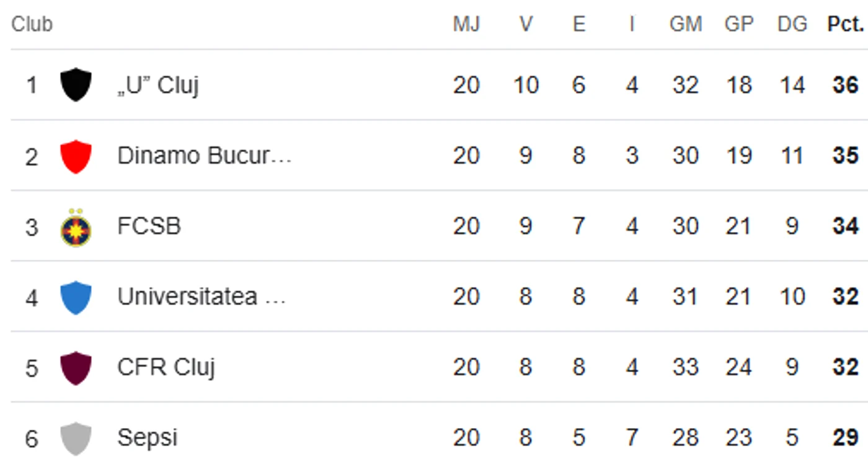Open the FCSB team name link
Viewport: 868px width, 459px height.
tap(149, 226)
